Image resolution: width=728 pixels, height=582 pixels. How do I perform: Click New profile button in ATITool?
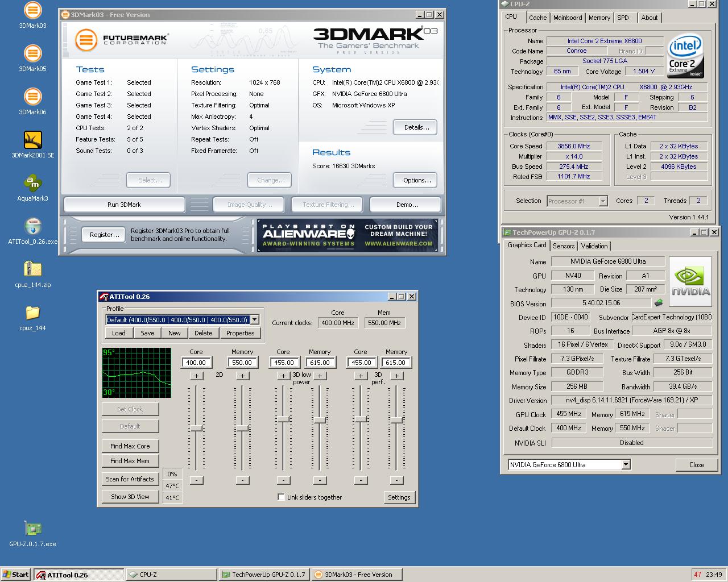(x=175, y=333)
